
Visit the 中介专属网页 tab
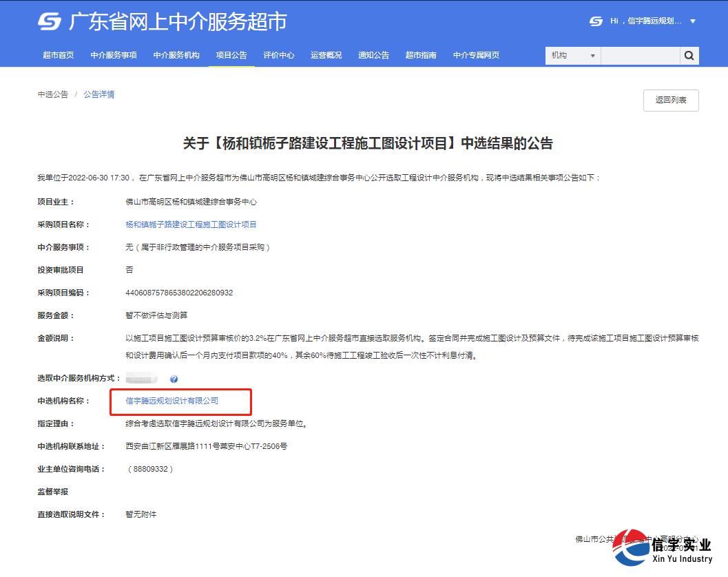coord(475,55)
